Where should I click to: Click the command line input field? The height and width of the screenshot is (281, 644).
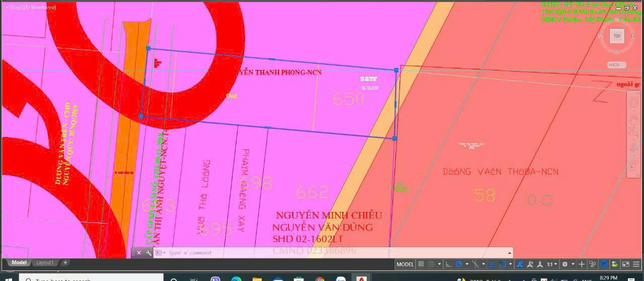(332, 253)
